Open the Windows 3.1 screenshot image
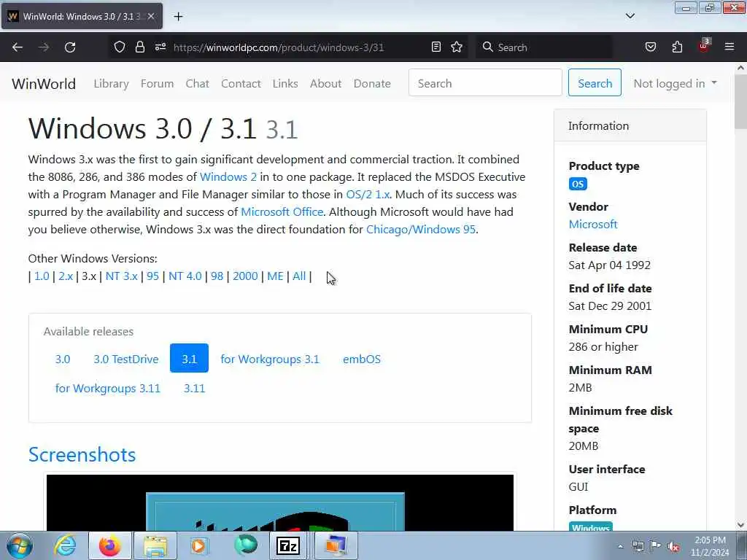 click(x=280, y=502)
